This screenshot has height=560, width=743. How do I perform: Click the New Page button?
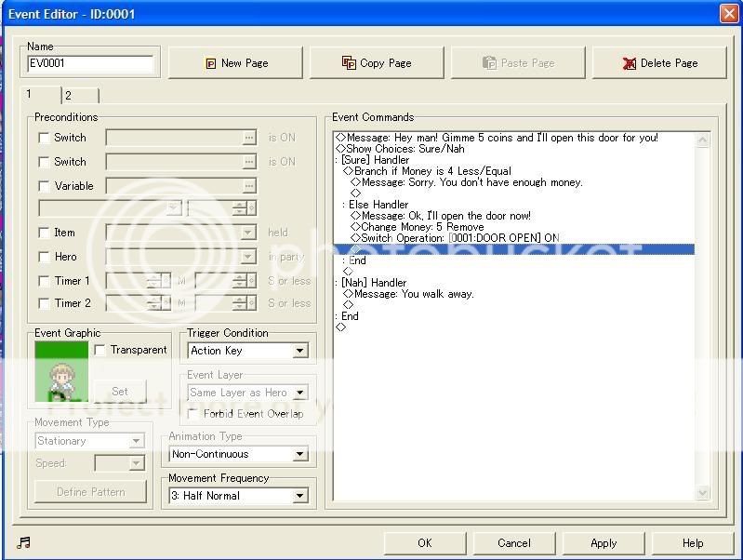point(234,63)
